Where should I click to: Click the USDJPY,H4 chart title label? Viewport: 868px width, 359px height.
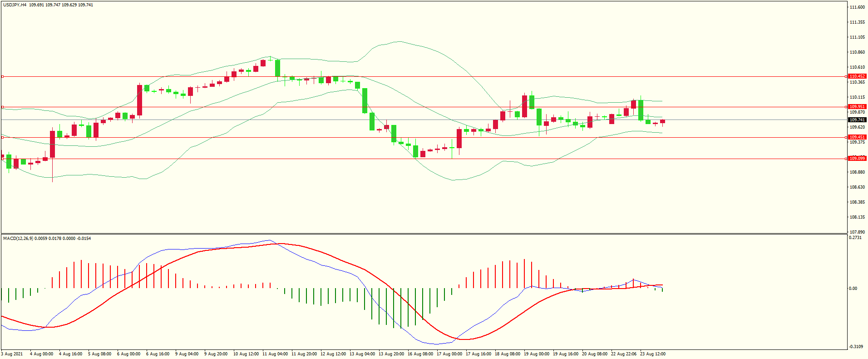click(x=15, y=5)
